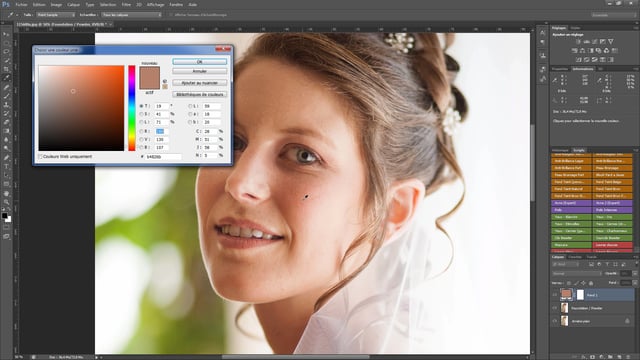Click the lock-all icon in Calques panel

[x=591, y=283]
